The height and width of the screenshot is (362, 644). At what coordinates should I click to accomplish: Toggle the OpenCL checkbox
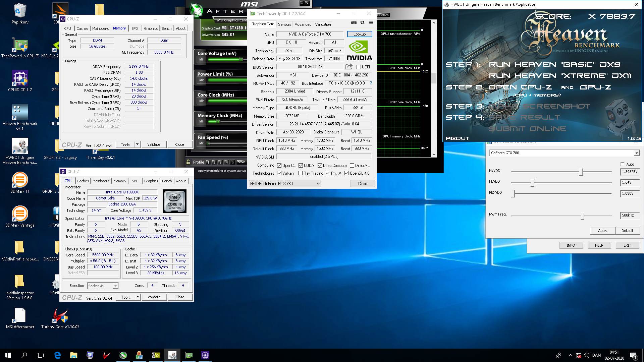point(279,165)
